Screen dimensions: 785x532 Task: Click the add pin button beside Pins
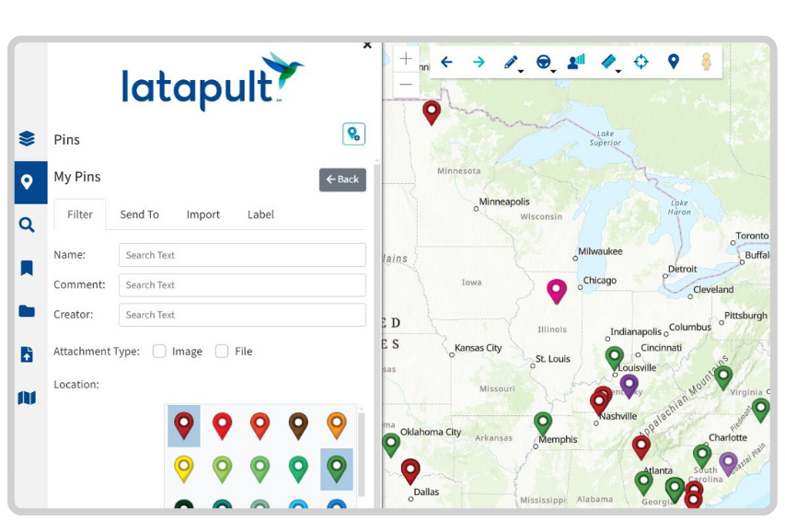354,133
